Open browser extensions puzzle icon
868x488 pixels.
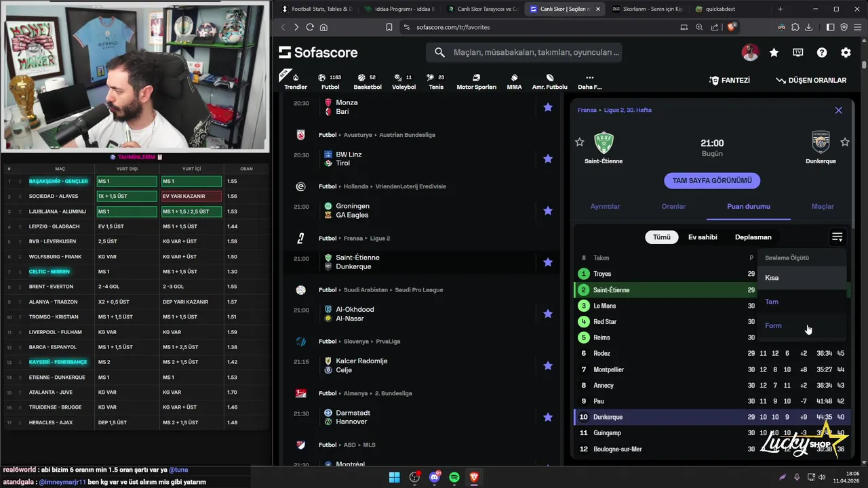click(x=795, y=27)
